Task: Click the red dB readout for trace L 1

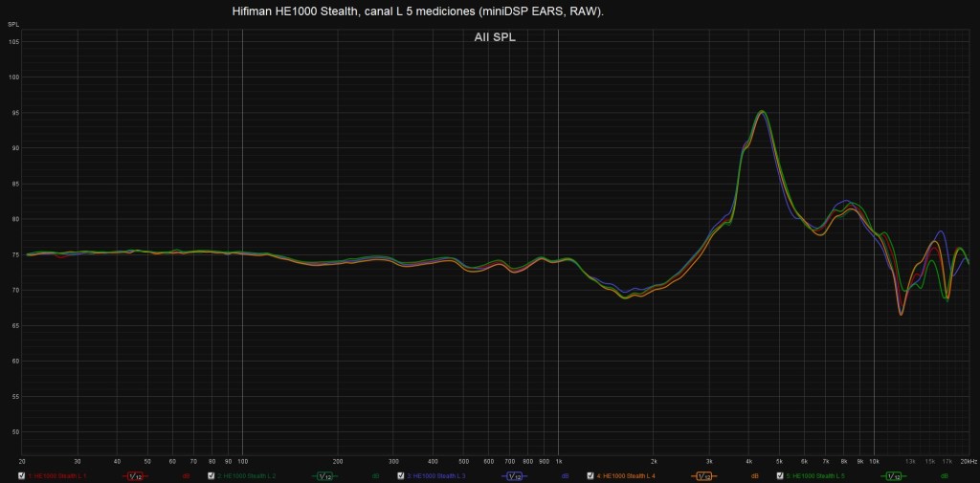Action: [186, 475]
